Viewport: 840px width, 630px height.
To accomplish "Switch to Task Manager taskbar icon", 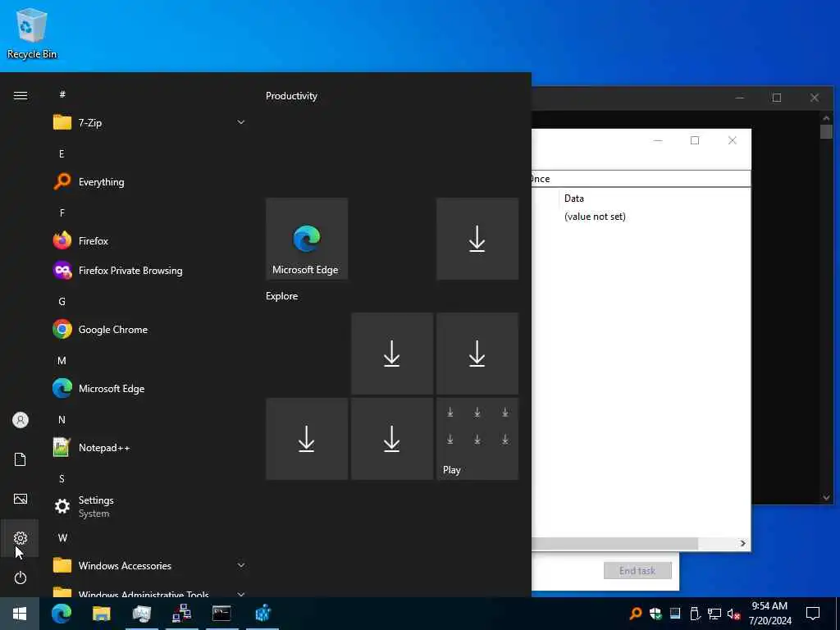I will pos(141,614).
